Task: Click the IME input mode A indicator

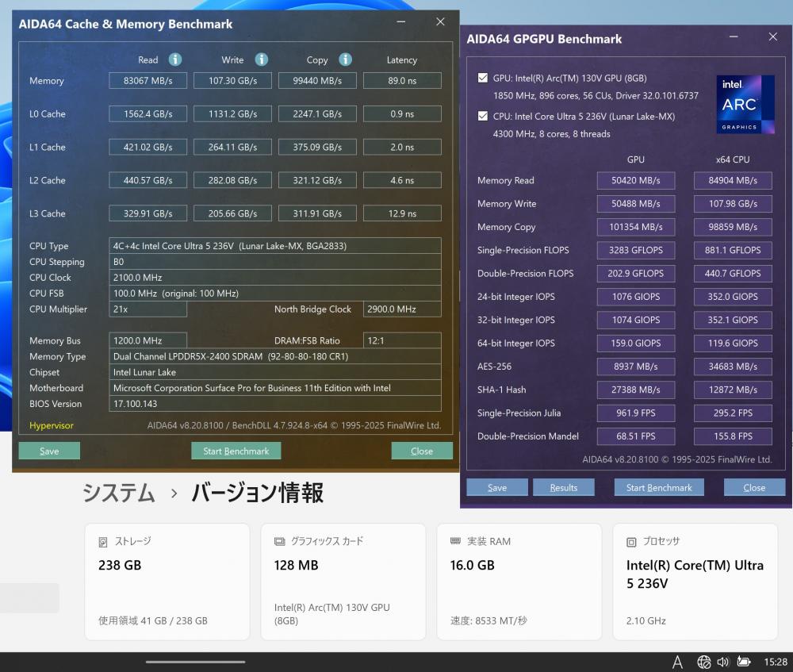Action: (x=677, y=662)
